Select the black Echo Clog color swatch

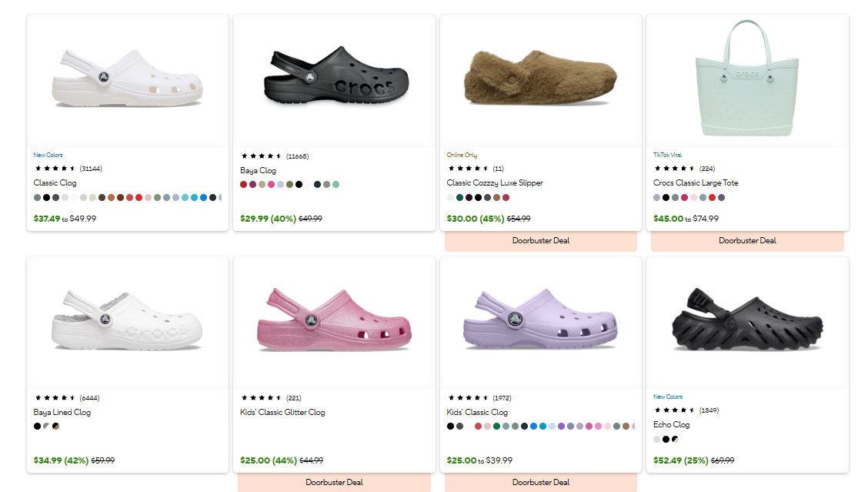point(666,439)
